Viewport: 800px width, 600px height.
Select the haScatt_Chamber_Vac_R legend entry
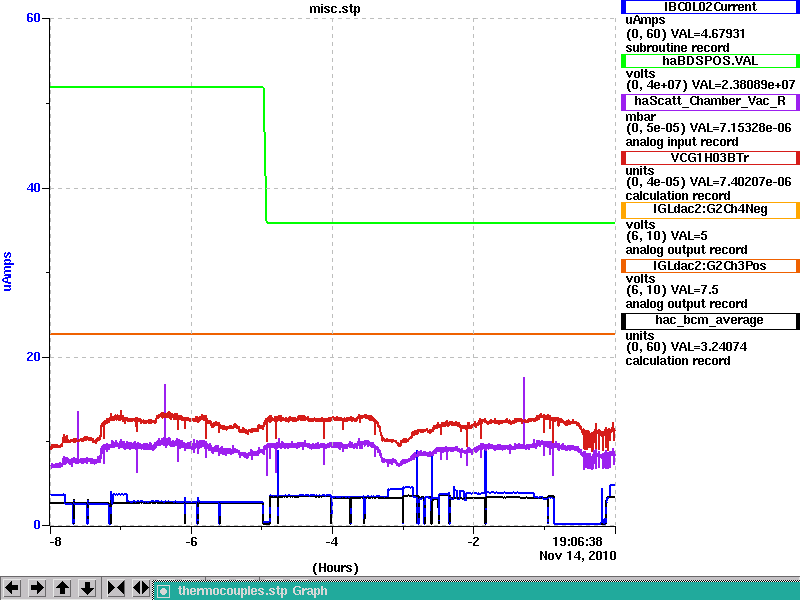tap(710, 102)
